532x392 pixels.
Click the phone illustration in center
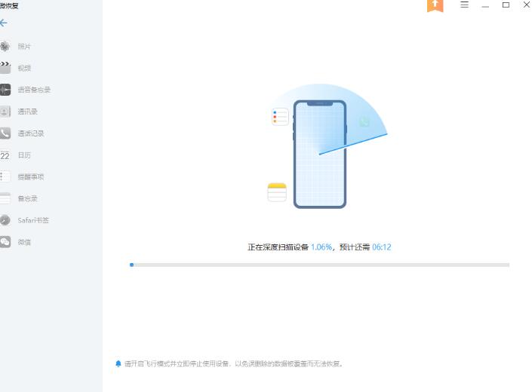point(320,154)
